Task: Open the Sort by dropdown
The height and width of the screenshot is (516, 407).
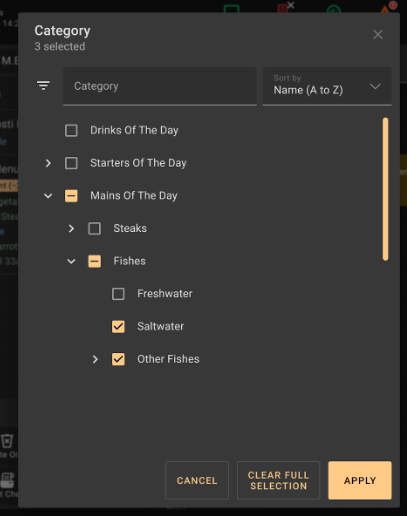Action: click(327, 86)
